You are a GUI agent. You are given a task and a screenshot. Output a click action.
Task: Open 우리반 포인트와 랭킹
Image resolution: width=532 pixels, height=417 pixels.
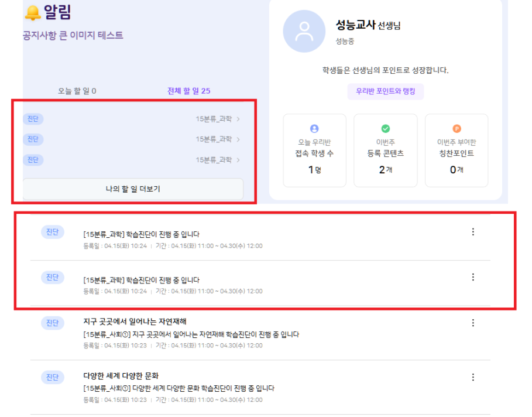click(x=385, y=92)
